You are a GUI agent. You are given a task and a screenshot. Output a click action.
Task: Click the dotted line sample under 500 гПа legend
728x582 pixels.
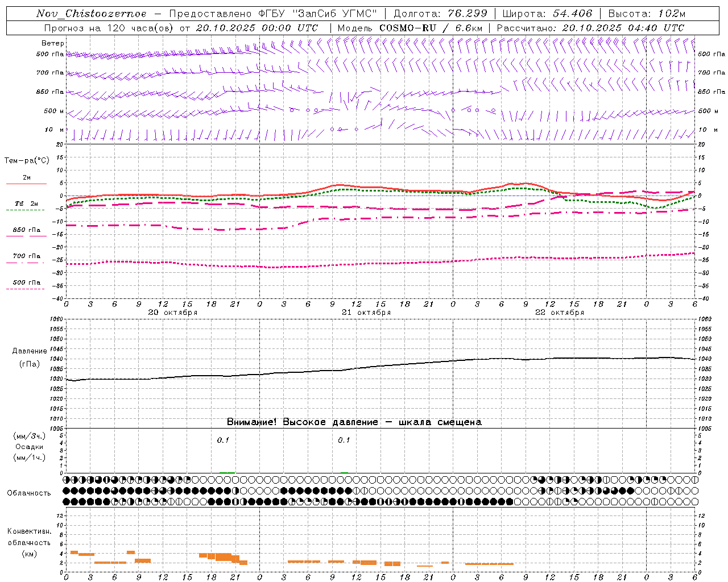25,289
